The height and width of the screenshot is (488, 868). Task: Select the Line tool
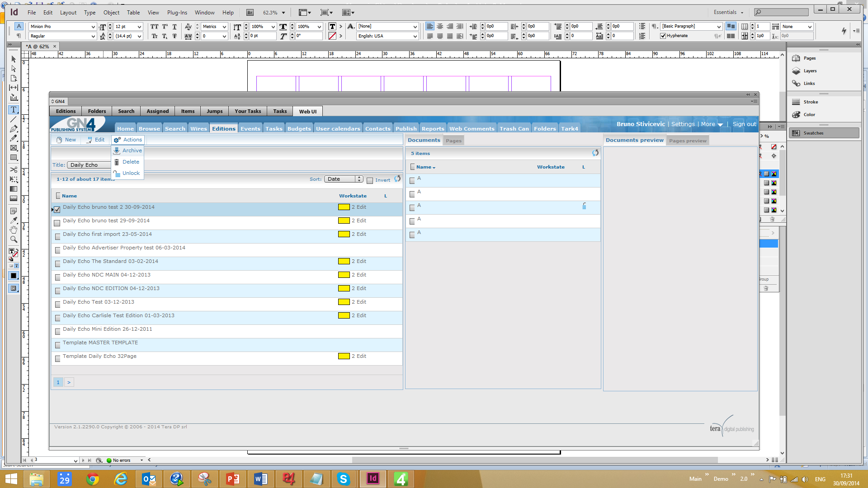click(14, 119)
